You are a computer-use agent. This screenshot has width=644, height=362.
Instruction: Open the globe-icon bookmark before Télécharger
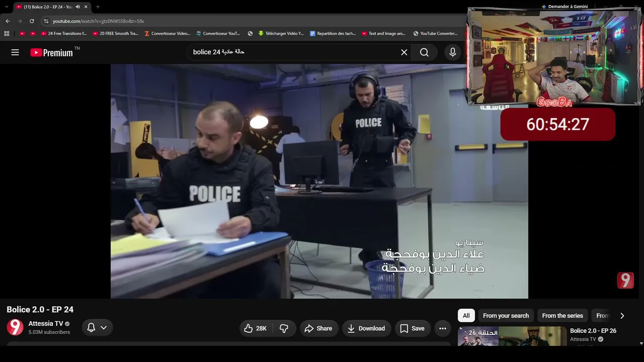click(250, 34)
